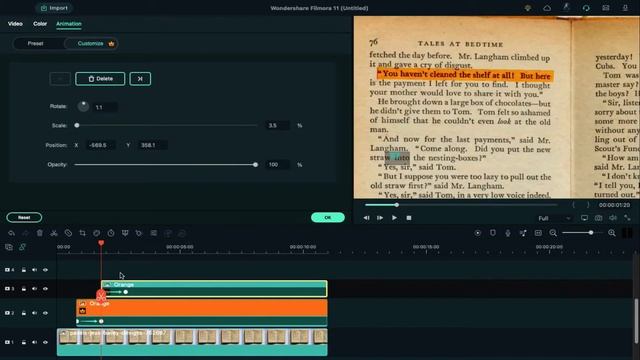This screenshot has height=360, width=640.
Task: Zoom out the timeline
Action: (x=553, y=233)
